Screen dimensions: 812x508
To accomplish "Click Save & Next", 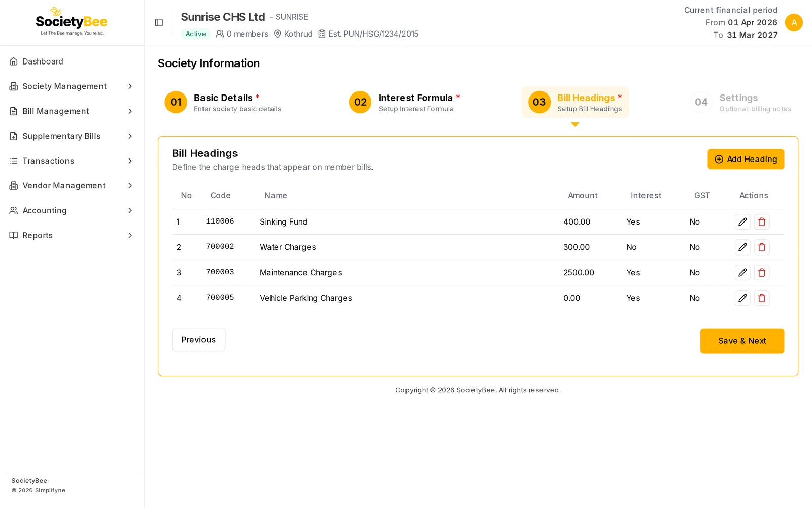I will pos(742,341).
